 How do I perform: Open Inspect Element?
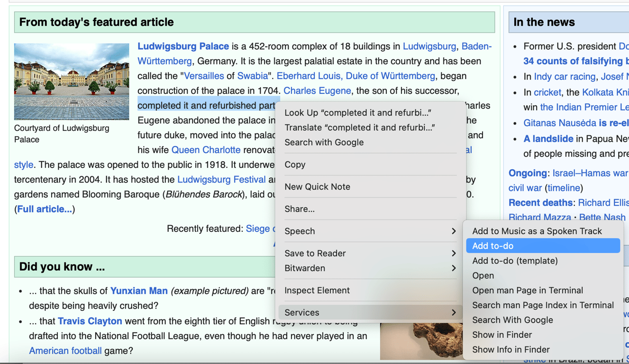(370, 291)
